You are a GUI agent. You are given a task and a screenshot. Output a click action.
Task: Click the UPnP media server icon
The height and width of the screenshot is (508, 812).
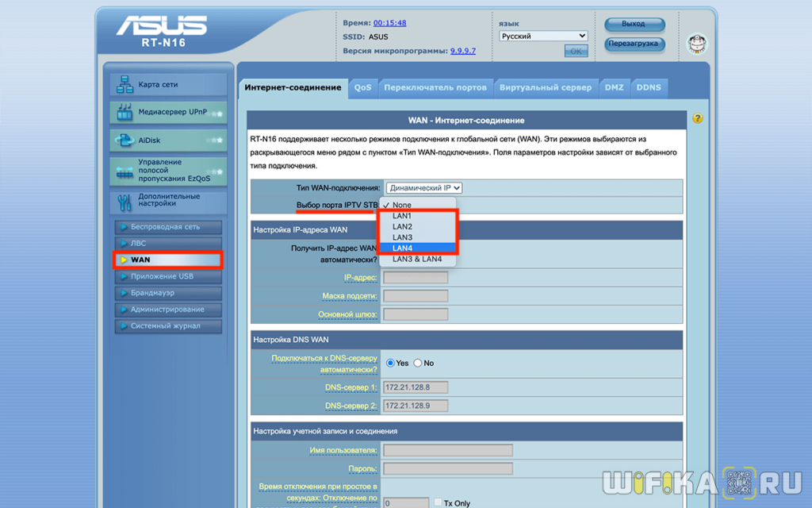tap(124, 112)
